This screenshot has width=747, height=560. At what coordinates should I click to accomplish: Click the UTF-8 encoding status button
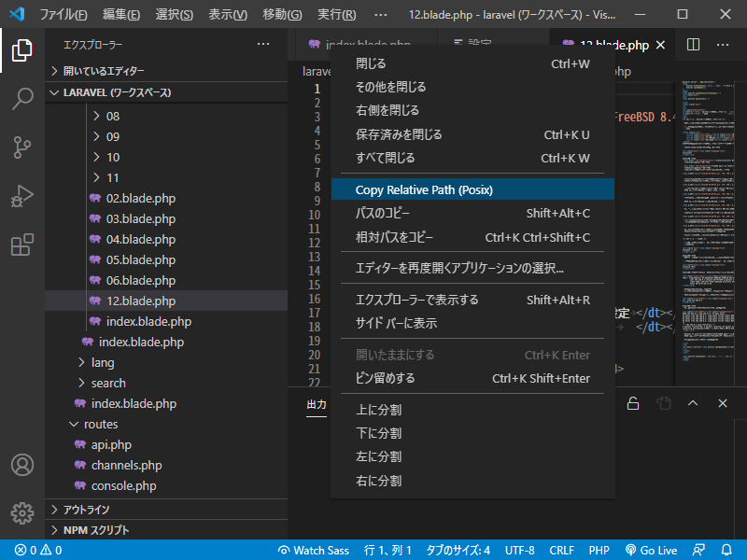point(519,551)
